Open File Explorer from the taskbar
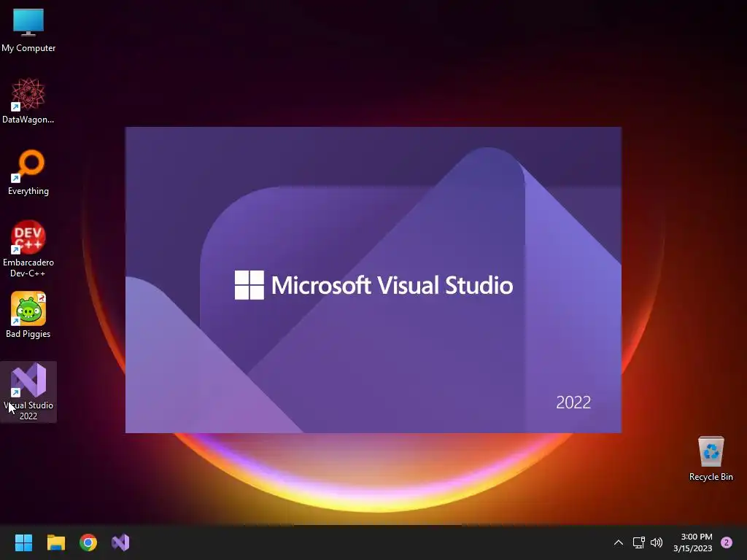747x560 pixels. pyautogui.click(x=55, y=542)
